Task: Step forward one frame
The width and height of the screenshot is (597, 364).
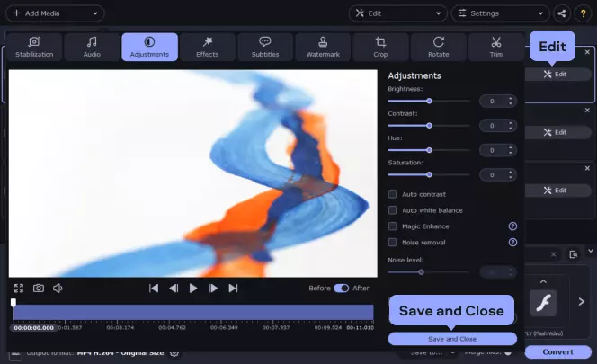Action: point(213,289)
